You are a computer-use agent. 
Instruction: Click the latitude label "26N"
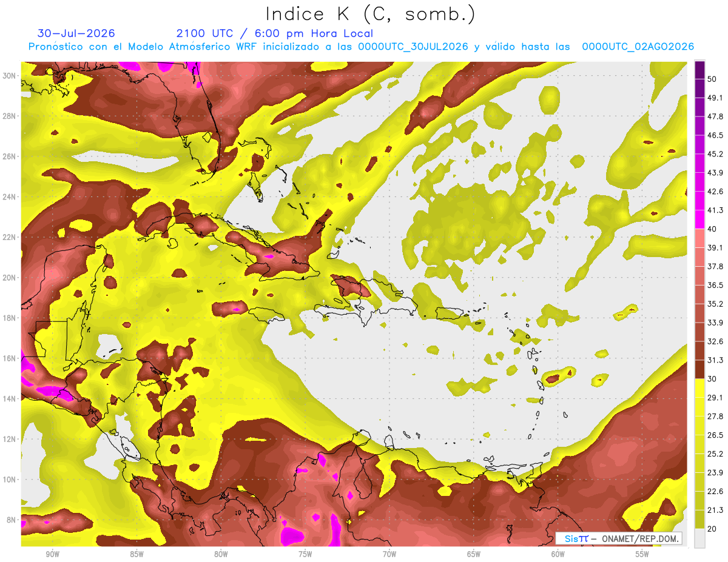[9, 156]
